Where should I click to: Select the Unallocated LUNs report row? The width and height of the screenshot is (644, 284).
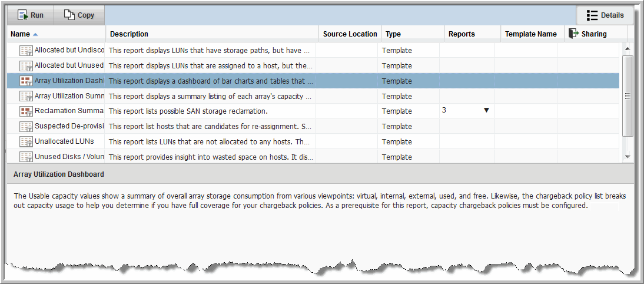[64, 141]
